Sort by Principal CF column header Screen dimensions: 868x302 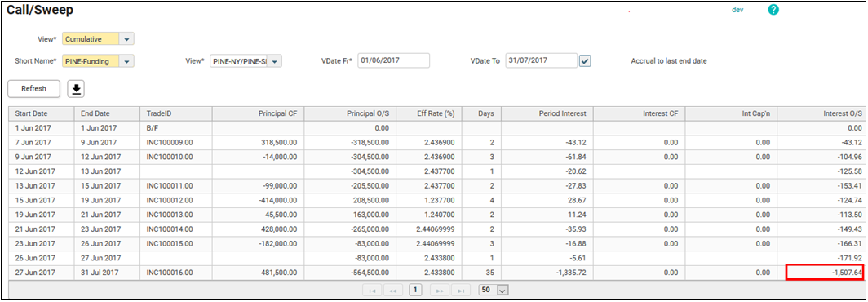(x=258, y=113)
